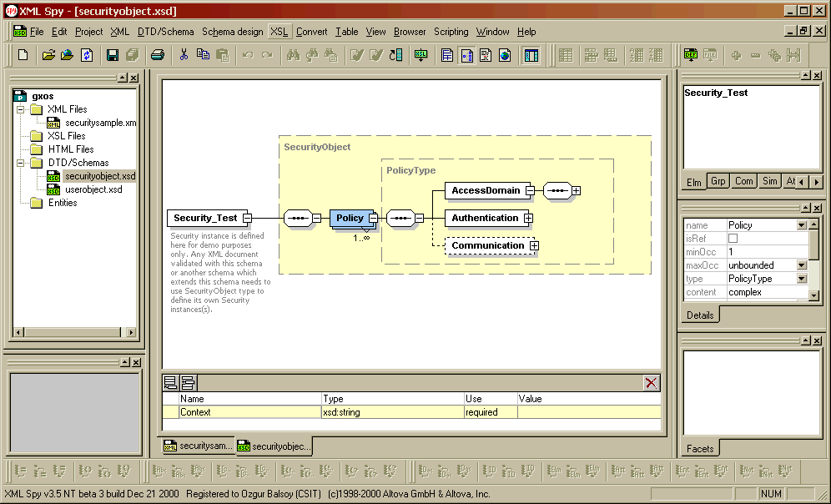Expand the sequence after AccessDomain
This screenshot has width=831, height=504.
coord(576,191)
